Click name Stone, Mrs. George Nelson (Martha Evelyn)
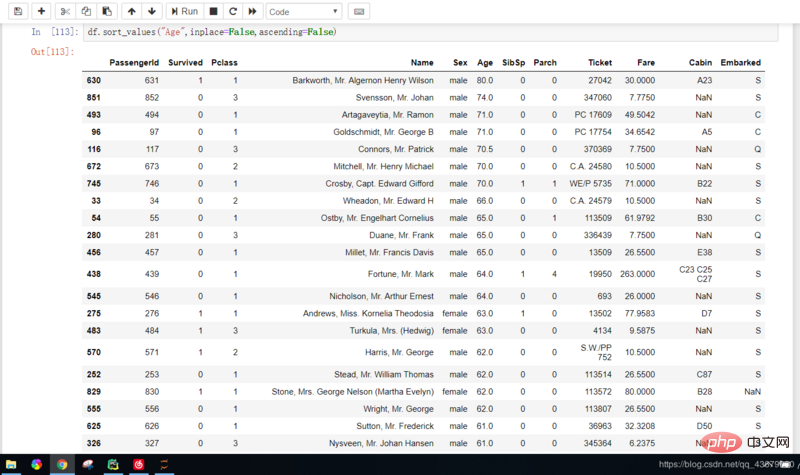800x475 pixels. [x=353, y=392]
